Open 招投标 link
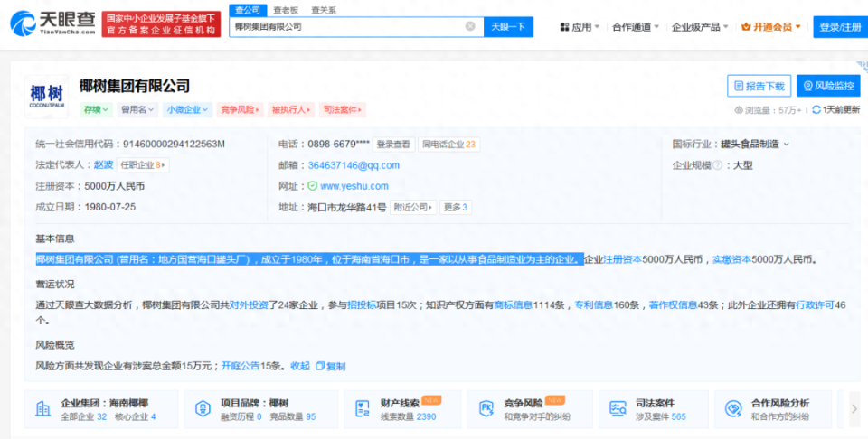This screenshot has height=439, width=868. pyautogui.click(x=362, y=304)
